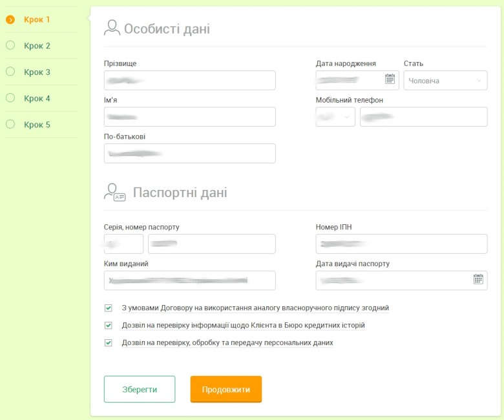Select Крок 3 circle in sidebar
504x420 pixels.
(10, 71)
